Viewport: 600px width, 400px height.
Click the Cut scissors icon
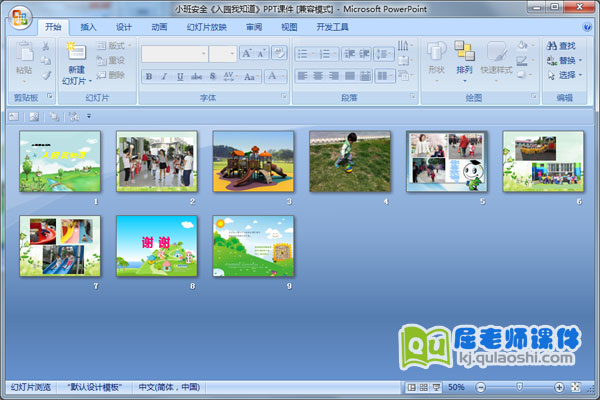(x=46, y=46)
